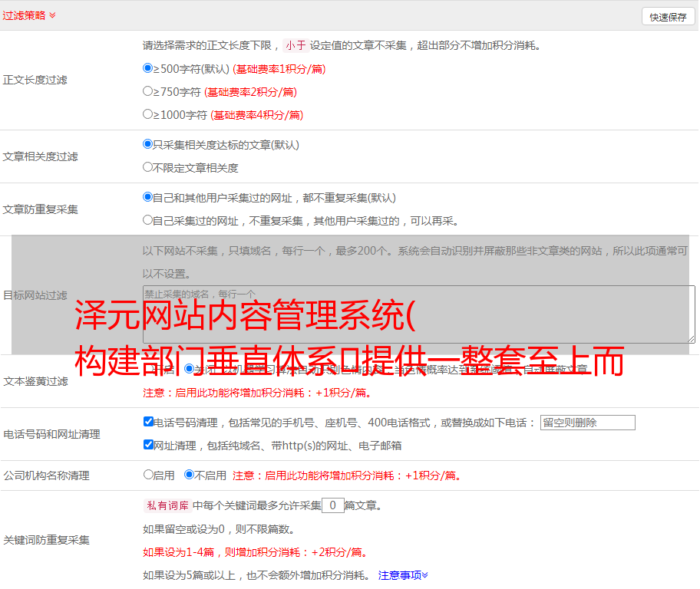The width and height of the screenshot is (700, 589).
Task: Click the red text (基础费率4积分/篇)
Action: [x=256, y=115]
